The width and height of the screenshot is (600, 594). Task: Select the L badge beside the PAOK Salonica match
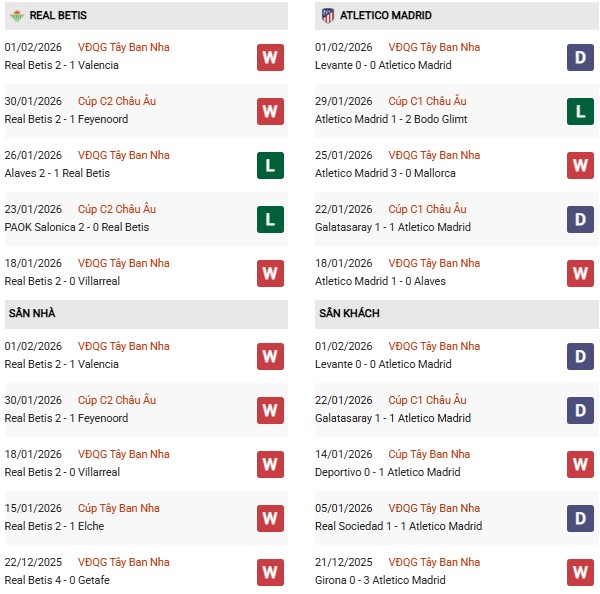point(270,219)
